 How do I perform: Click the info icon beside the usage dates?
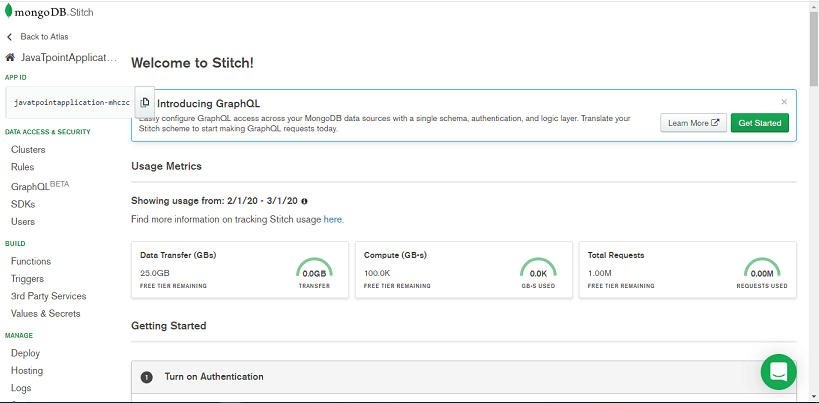pyautogui.click(x=304, y=201)
